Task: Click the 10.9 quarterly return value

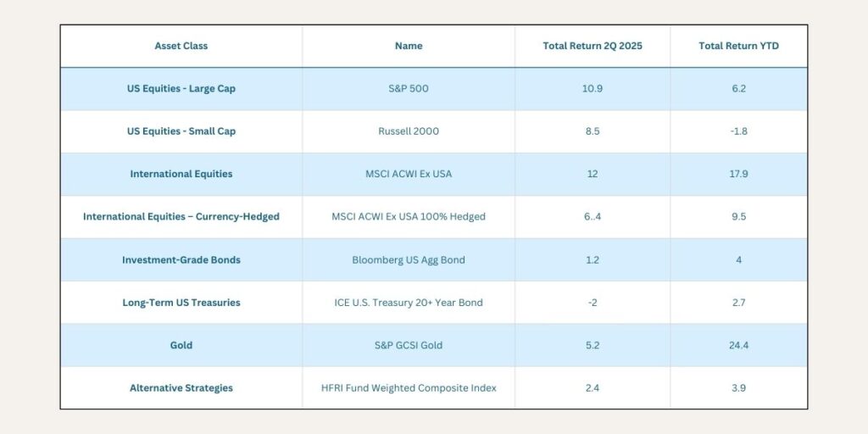Action: pos(593,89)
